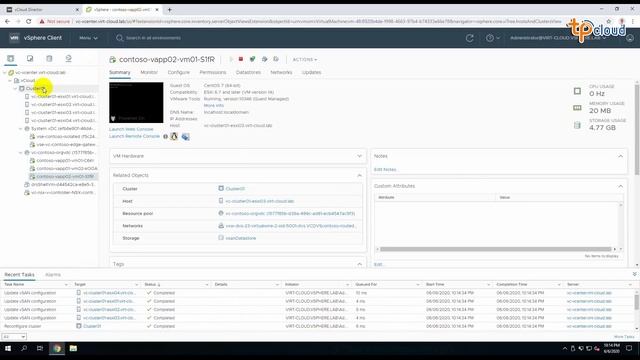Select the vCloud datacenter tree node
The image size is (640, 360).
[x=28, y=80]
